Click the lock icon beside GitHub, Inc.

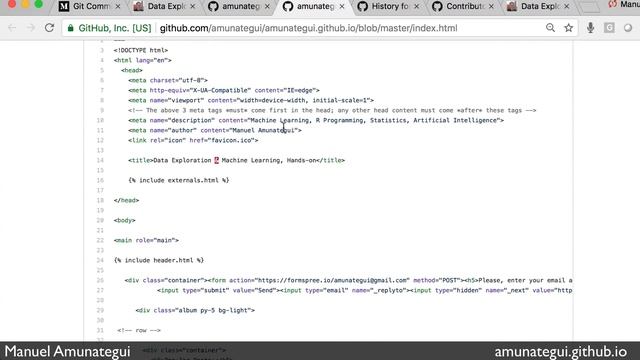[71, 28]
